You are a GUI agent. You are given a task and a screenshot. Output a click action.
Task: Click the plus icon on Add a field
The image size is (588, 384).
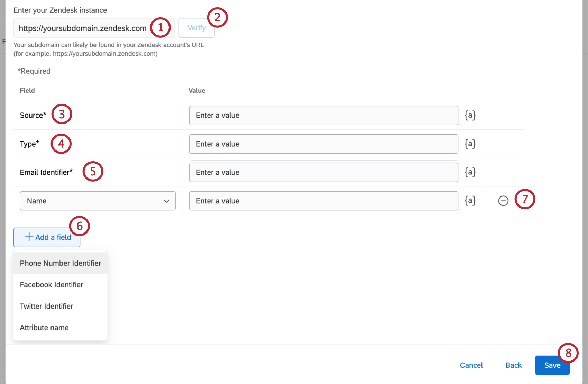(x=28, y=237)
